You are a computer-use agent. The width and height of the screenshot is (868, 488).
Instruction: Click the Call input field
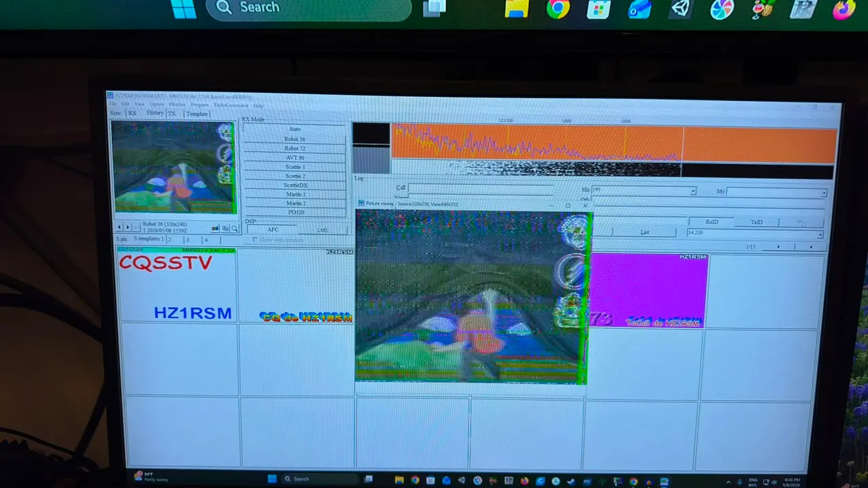pyautogui.click(x=481, y=188)
